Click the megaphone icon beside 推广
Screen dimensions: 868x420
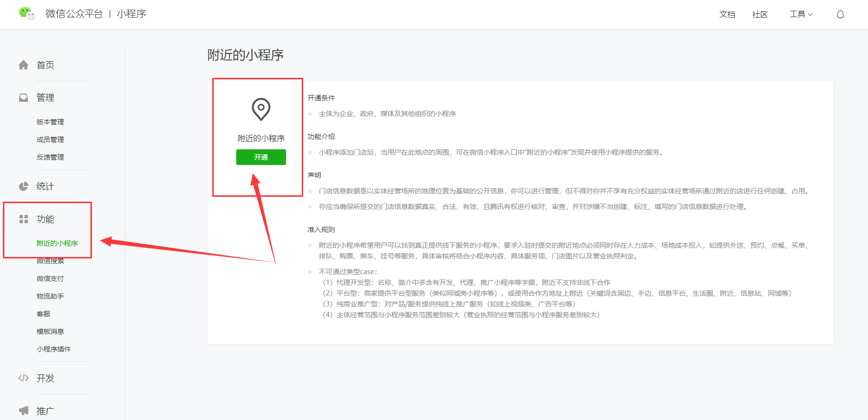pos(23,411)
